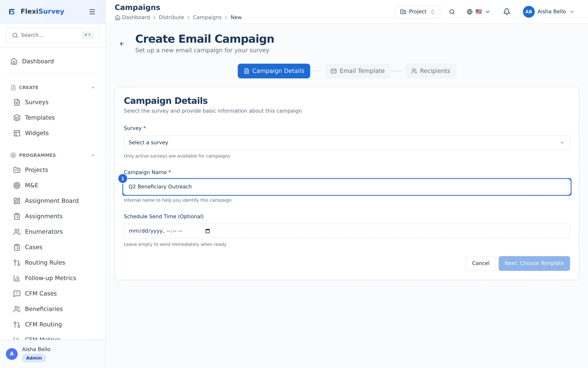Open Cases via its clipboard icon
This screenshot has width=588, height=368.
pyautogui.click(x=17, y=247)
